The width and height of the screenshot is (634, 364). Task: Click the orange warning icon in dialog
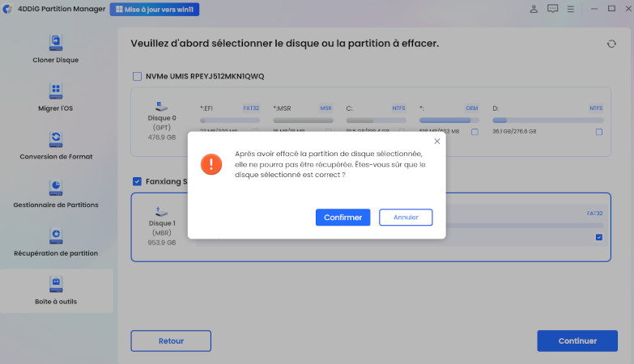click(x=211, y=164)
